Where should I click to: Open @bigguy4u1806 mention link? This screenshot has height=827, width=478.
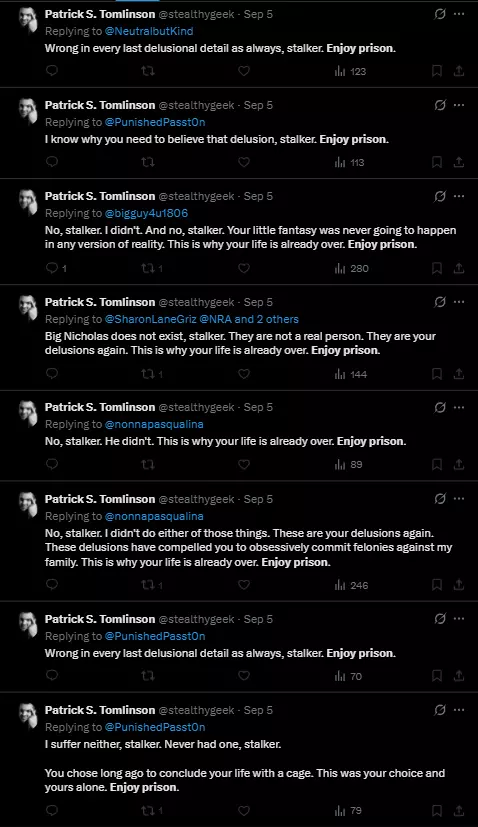(146, 213)
